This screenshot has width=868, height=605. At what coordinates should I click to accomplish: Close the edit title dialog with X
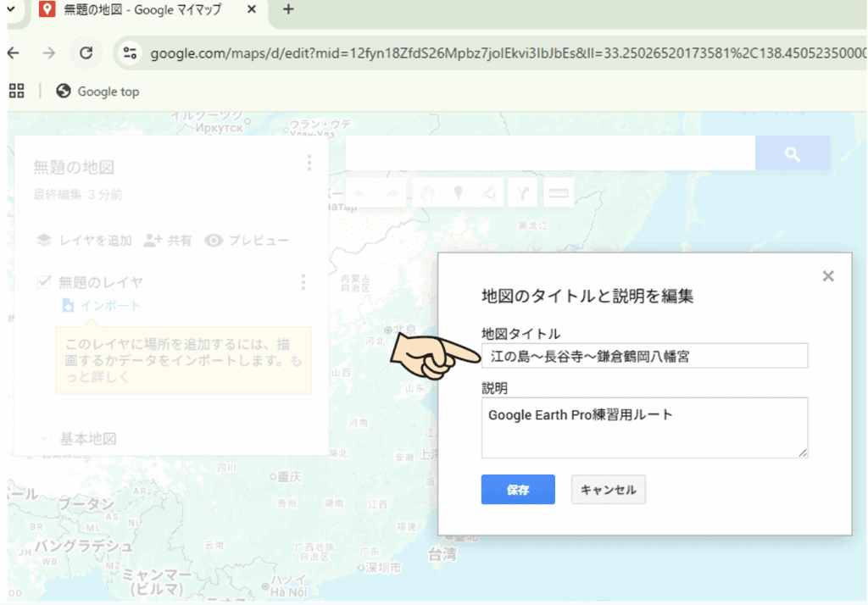(828, 276)
